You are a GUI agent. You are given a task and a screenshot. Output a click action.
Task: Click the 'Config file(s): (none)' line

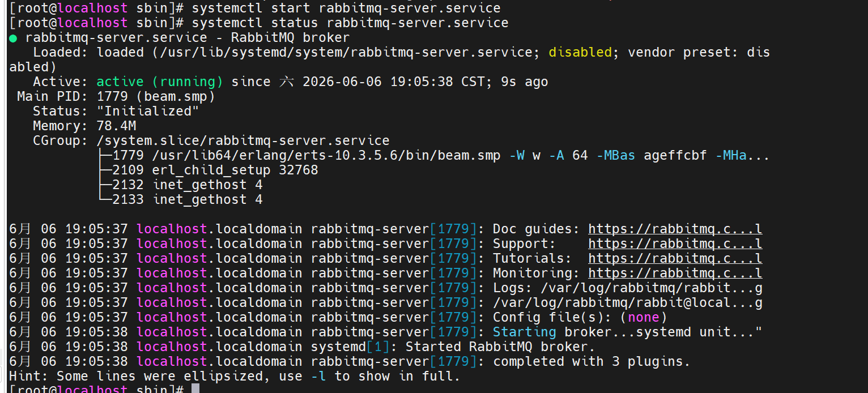click(x=580, y=318)
